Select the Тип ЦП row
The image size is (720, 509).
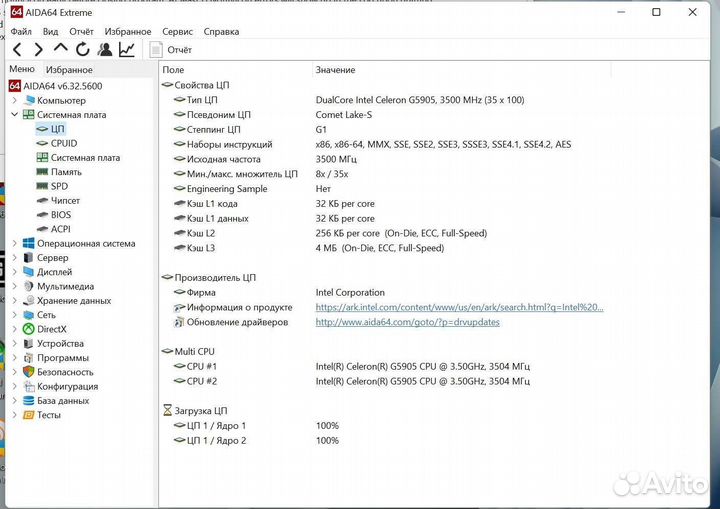(349, 100)
